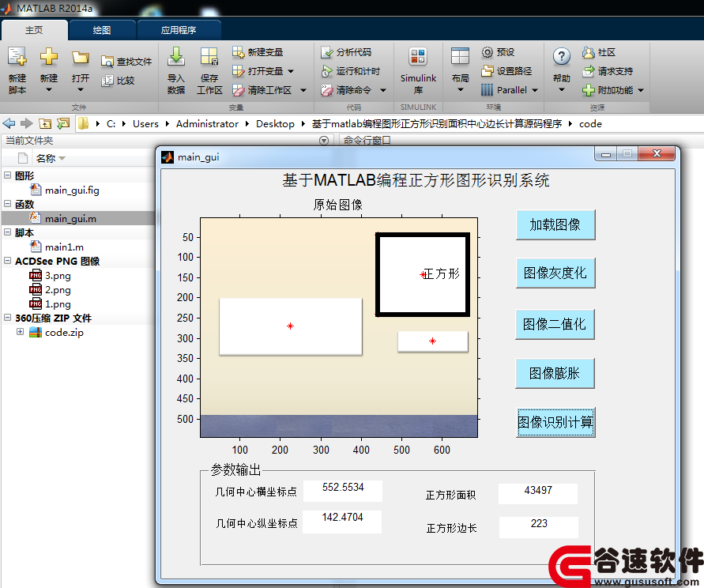
Task: Select main_gui.fig in file list
Action: pyautogui.click(x=72, y=190)
